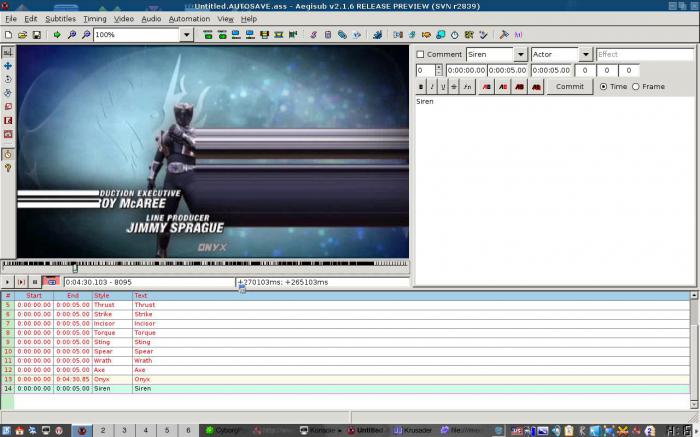Select the Onyx subtitle row
Image resolution: width=700 pixels, height=437 pixels.
coord(345,379)
